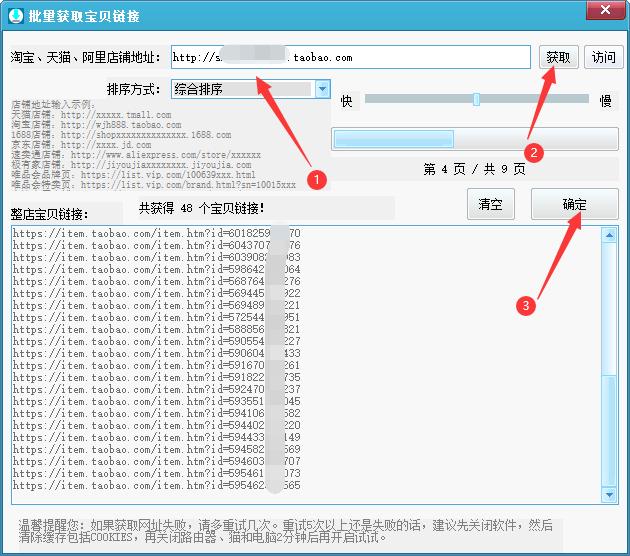Select link row starting id=569489
The width and height of the screenshot is (630, 556).
(x=156, y=305)
